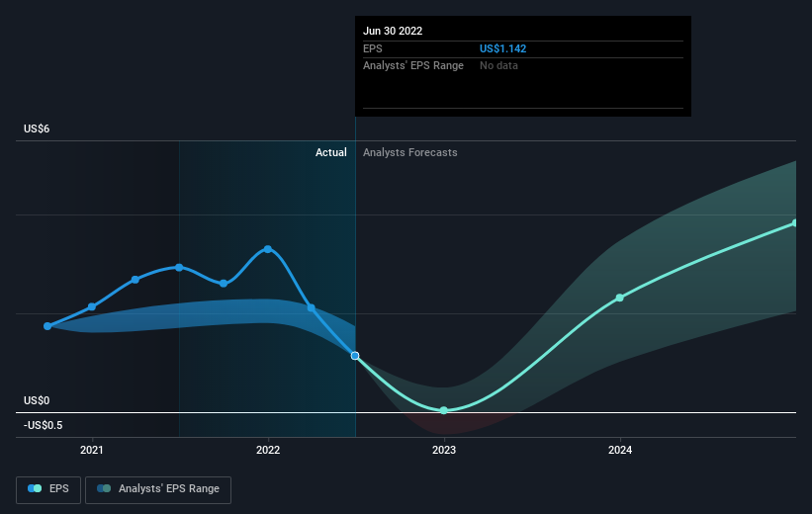
Task: Click the 2024 forecast EPS data point
Action: point(619,298)
